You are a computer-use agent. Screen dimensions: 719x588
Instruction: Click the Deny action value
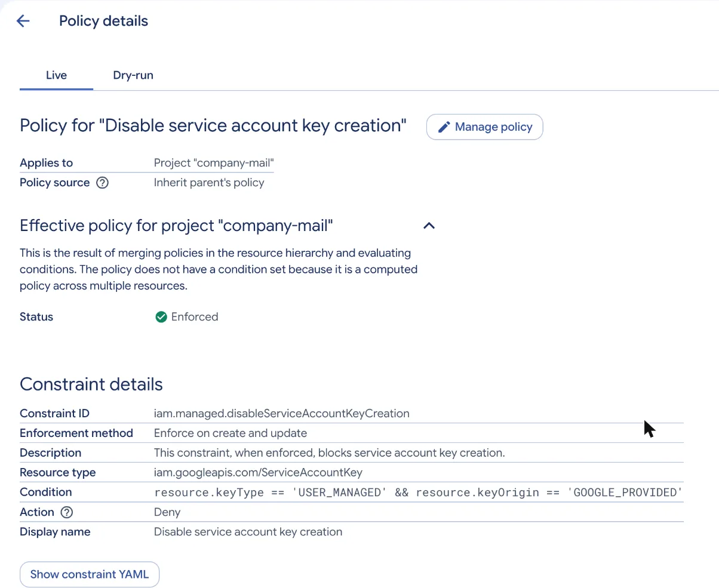(167, 512)
